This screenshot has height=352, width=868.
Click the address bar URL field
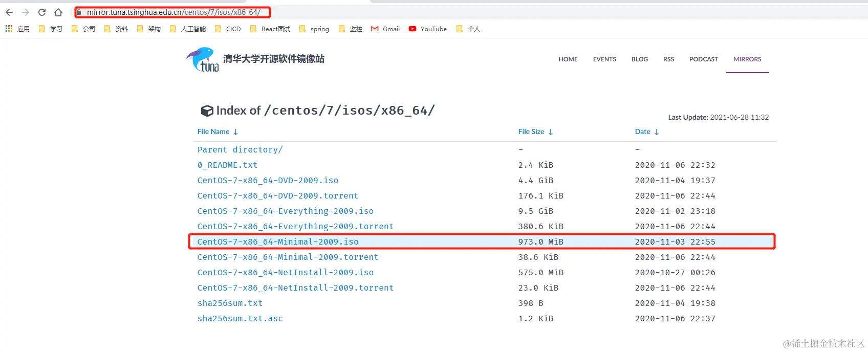click(x=173, y=12)
